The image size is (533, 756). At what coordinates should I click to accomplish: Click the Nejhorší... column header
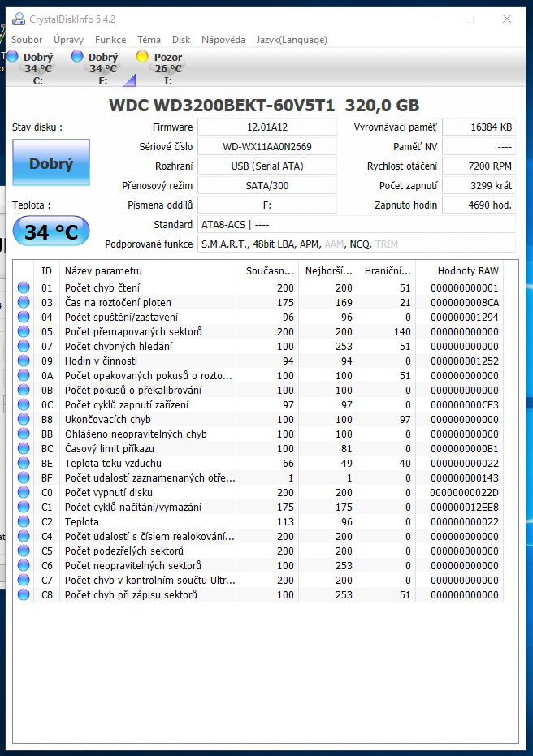tap(328, 271)
